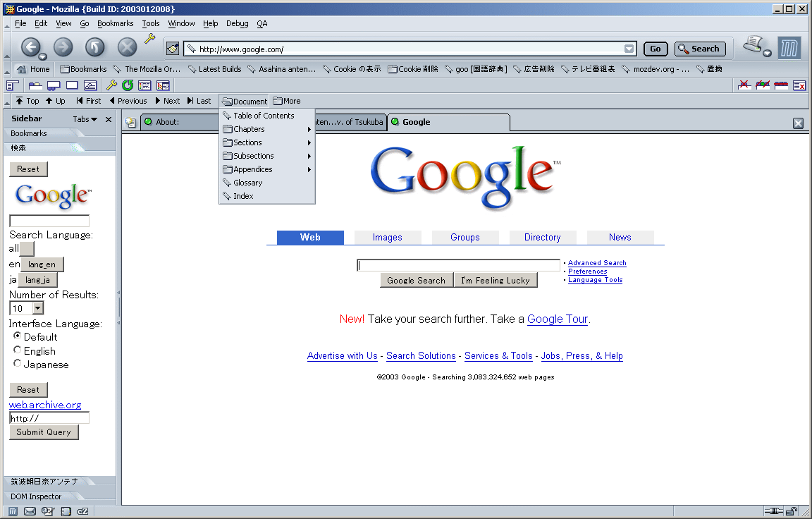Open the Number of Results dropdown
The width and height of the screenshot is (812, 519).
(38, 308)
